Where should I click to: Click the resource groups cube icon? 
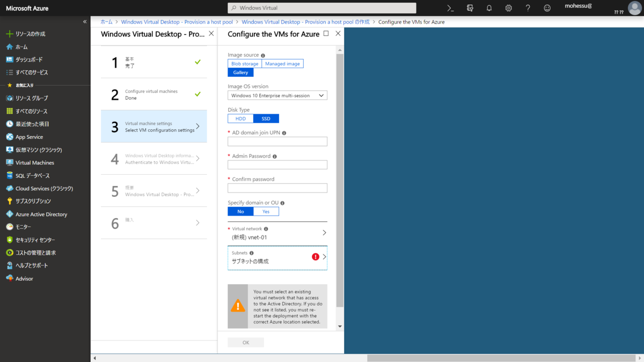(x=9, y=98)
